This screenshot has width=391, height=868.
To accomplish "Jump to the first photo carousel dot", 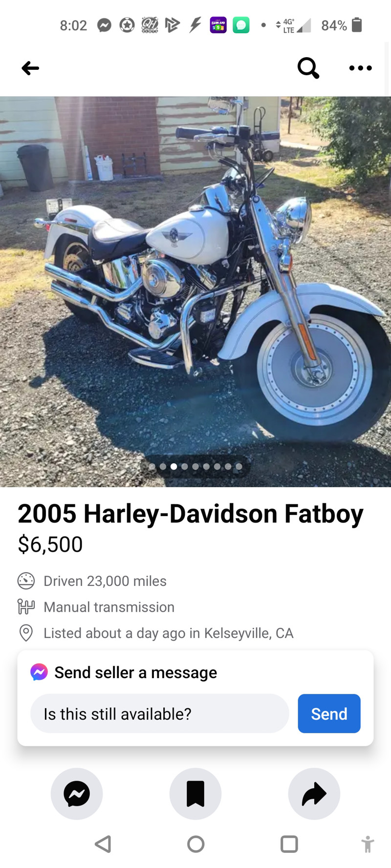I will click(x=152, y=467).
